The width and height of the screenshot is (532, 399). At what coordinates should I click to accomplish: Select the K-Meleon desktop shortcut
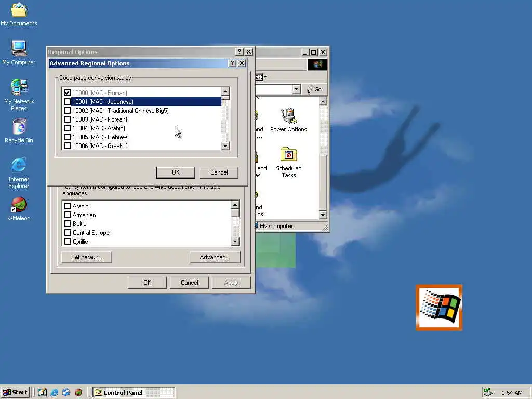[x=19, y=209]
